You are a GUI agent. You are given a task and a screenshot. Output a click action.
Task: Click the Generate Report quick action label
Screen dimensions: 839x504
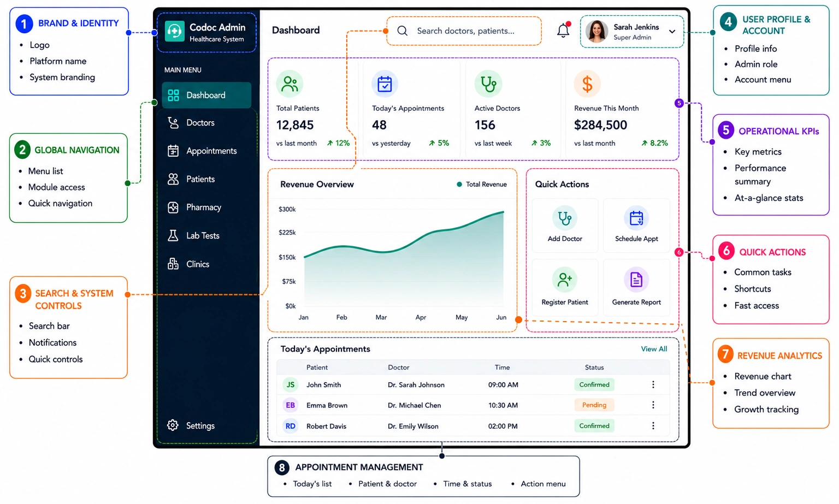636,302
